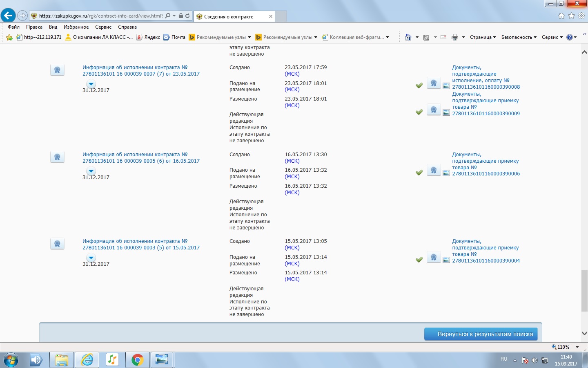Viewport: 588px width, 368px height.
Task: Click the image file icon for document 27801136101160000390009
Action: pos(446,113)
